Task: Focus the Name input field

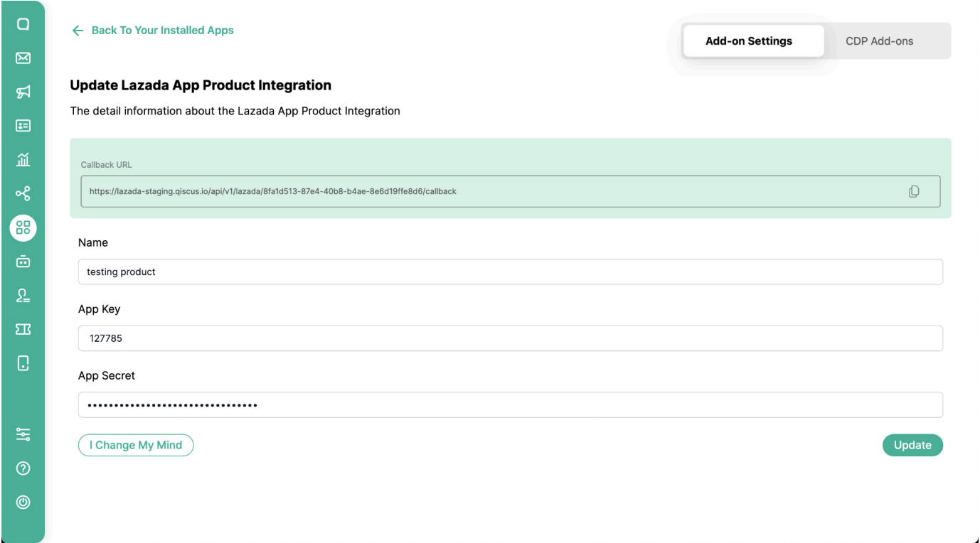Action: 511,271
